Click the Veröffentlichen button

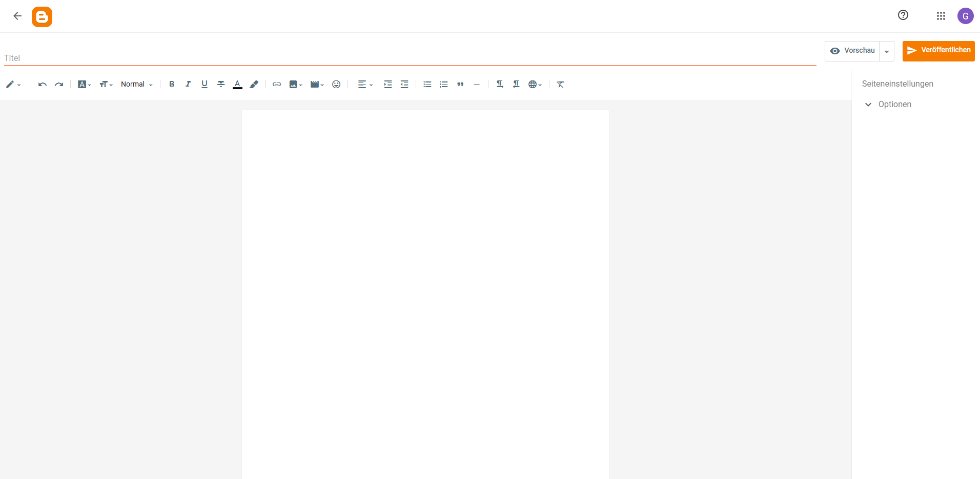click(938, 51)
